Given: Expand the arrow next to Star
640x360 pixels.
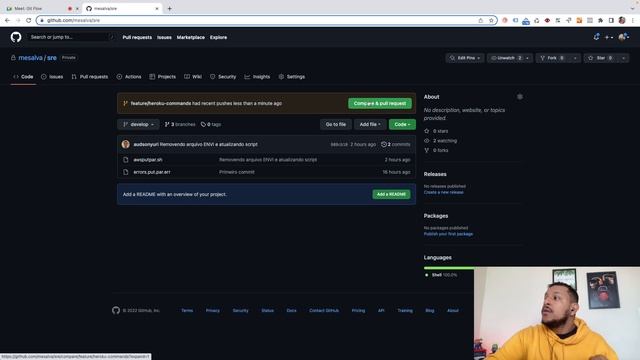Looking at the screenshot, I should tap(623, 58).
